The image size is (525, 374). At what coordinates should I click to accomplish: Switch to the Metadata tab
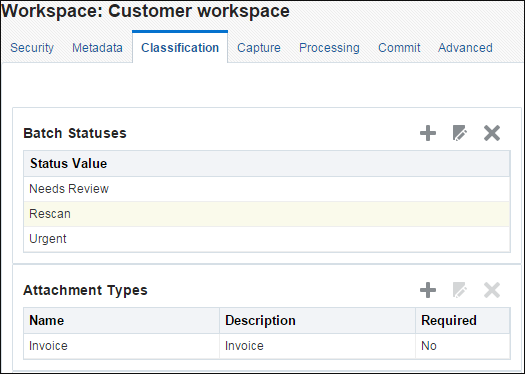point(97,48)
